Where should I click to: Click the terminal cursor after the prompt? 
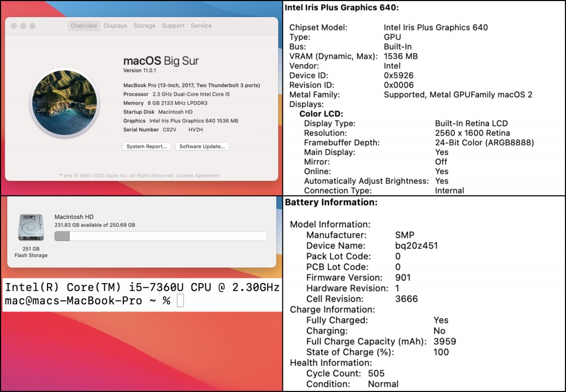click(180, 300)
